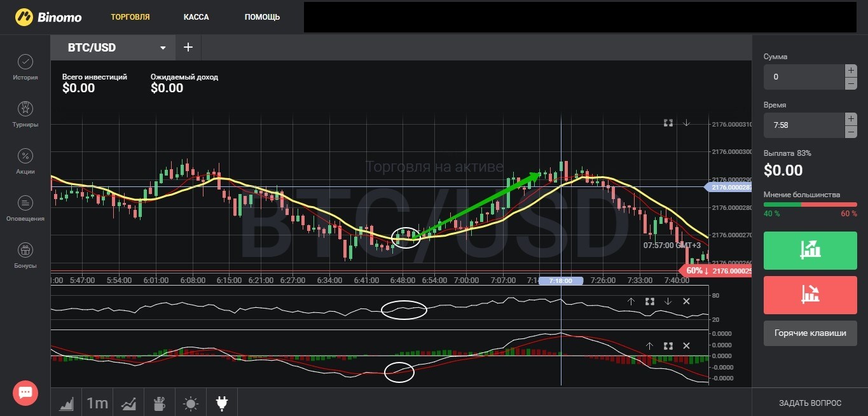Click the Binomo logo

pos(49,17)
